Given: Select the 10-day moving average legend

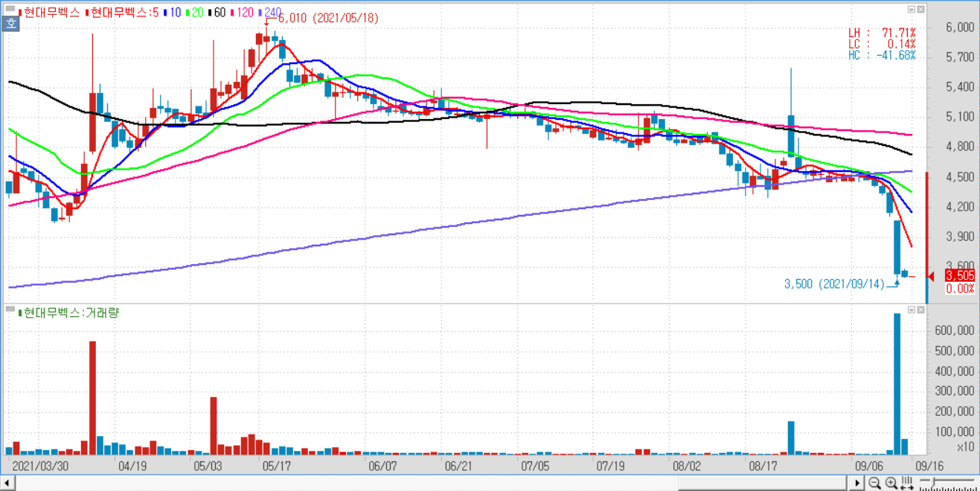Looking at the screenshot, I should pos(172,13).
